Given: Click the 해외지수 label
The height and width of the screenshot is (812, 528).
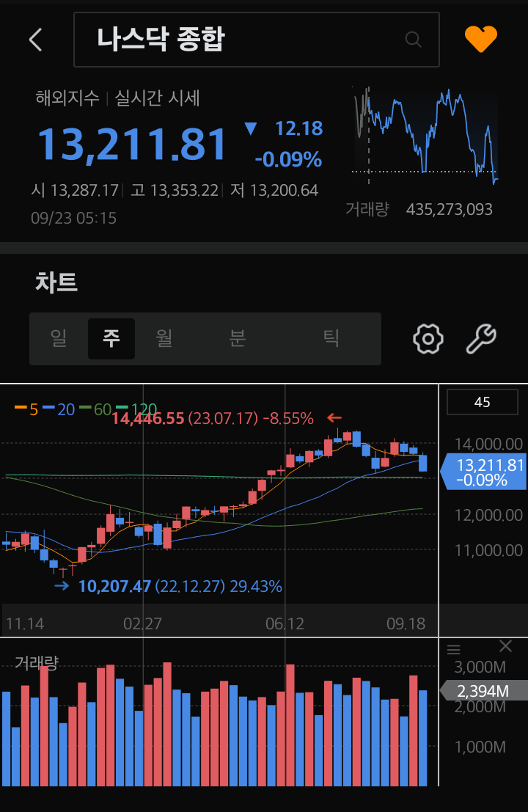Looking at the screenshot, I should coord(67,98).
